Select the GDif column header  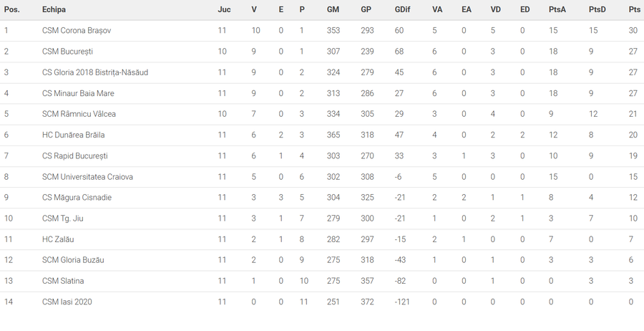[402, 9]
